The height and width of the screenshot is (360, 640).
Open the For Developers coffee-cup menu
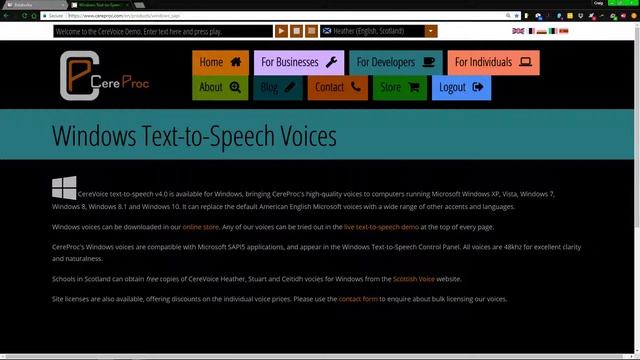(396, 62)
